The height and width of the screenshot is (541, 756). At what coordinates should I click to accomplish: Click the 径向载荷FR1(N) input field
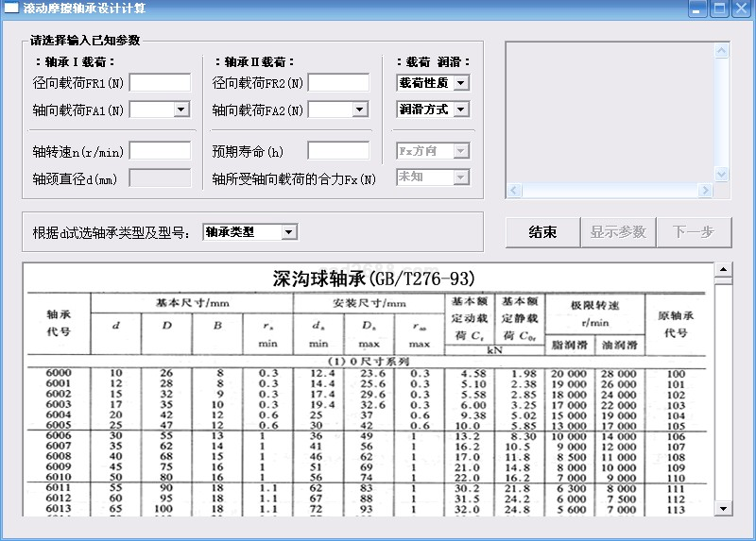pos(160,83)
